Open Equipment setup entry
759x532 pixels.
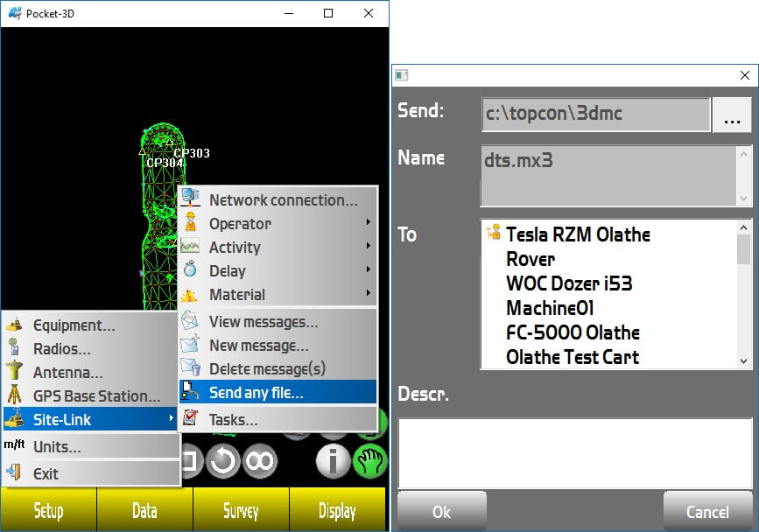(92, 325)
